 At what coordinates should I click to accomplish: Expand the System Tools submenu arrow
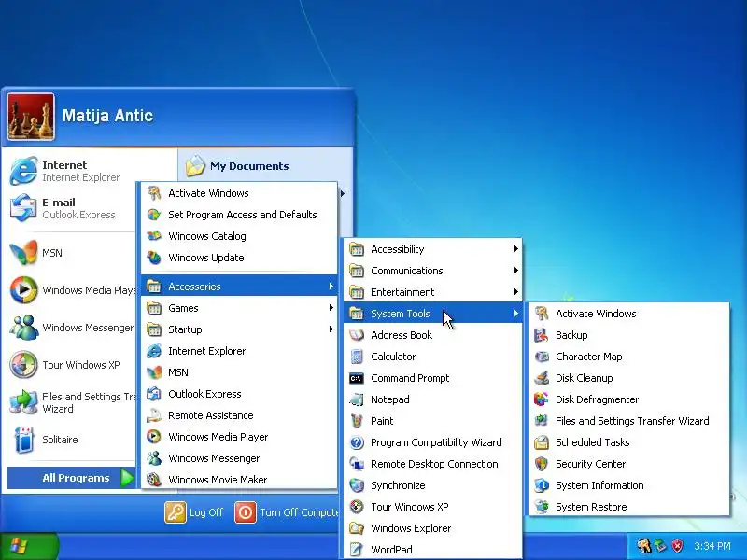tap(516, 313)
